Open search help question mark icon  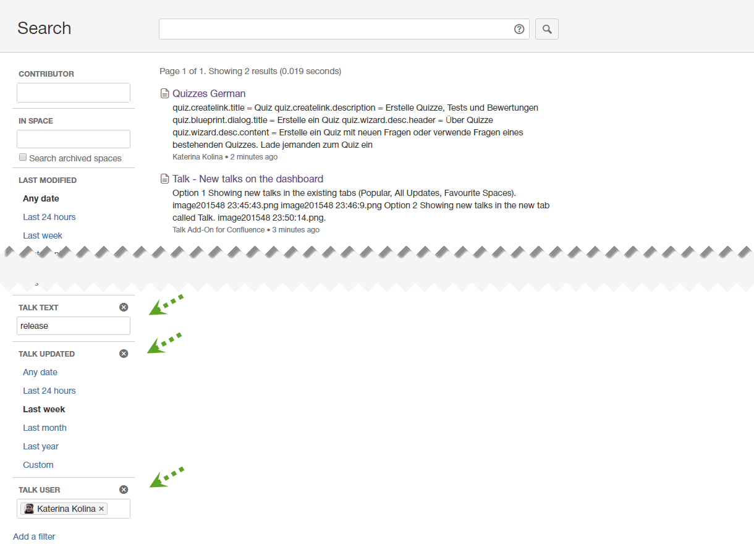(x=519, y=29)
